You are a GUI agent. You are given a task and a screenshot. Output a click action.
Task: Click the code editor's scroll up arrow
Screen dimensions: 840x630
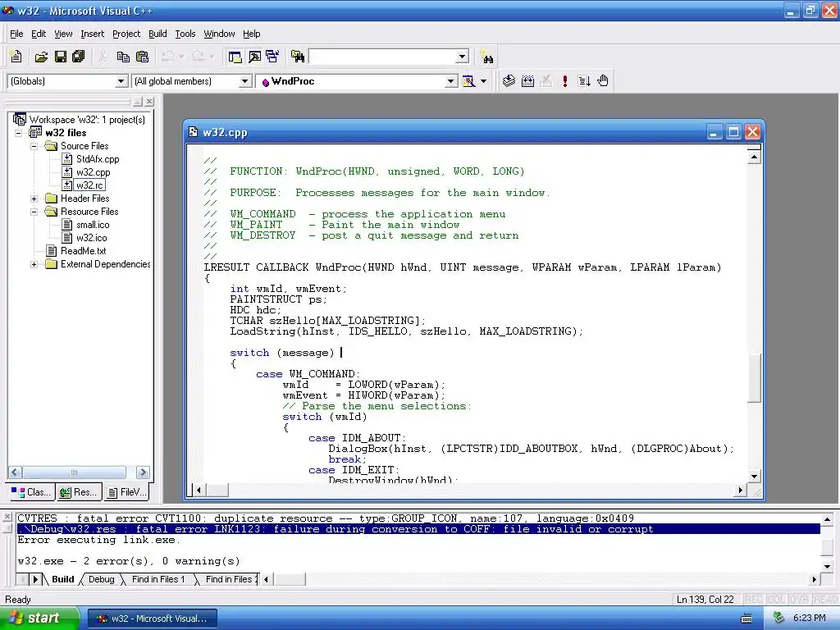coord(754,157)
